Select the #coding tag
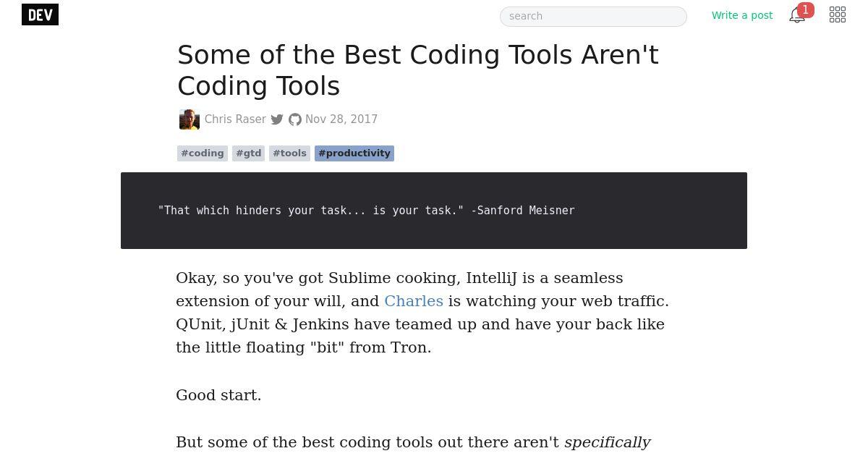The width and height of the screenshot is (868, 456). pyautogui.click(x=203, y=153)
